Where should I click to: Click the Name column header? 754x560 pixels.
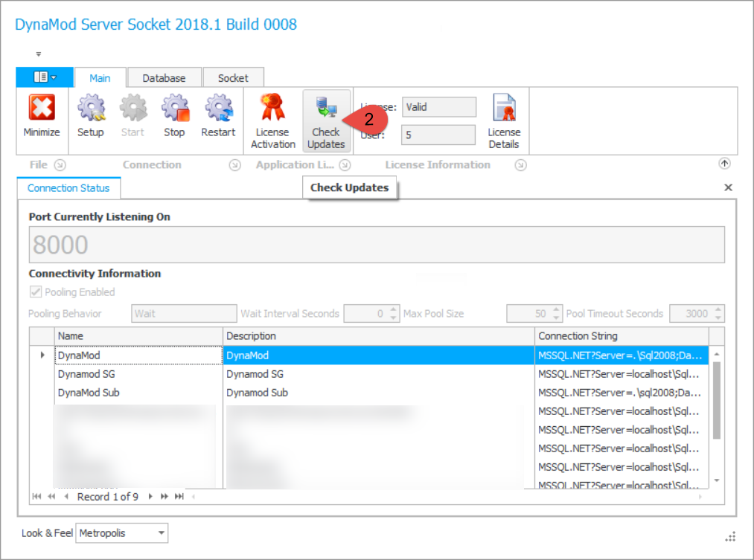(x=138, y=335)
